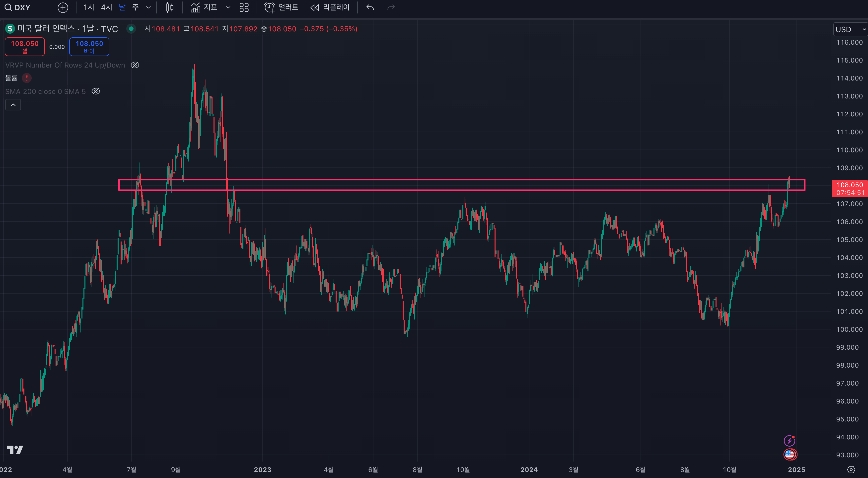Add symbol with the plus circle icon

click(x=63, y=7)
